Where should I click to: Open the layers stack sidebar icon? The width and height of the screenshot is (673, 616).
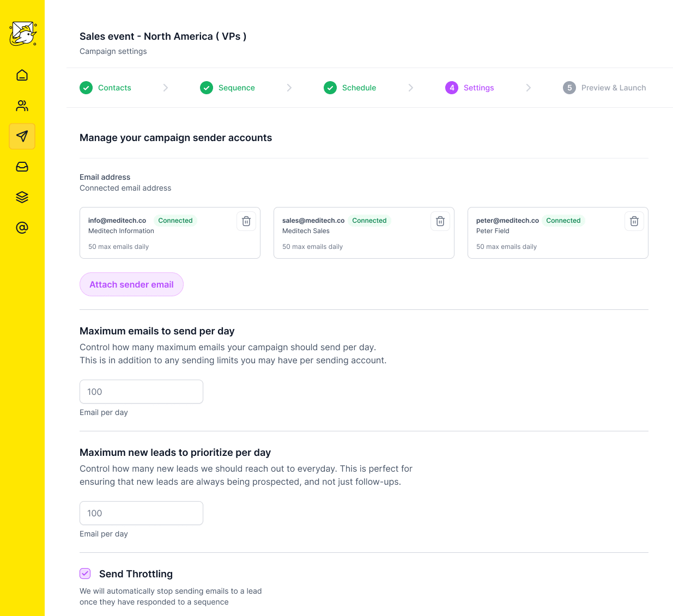tap(22, 197)
